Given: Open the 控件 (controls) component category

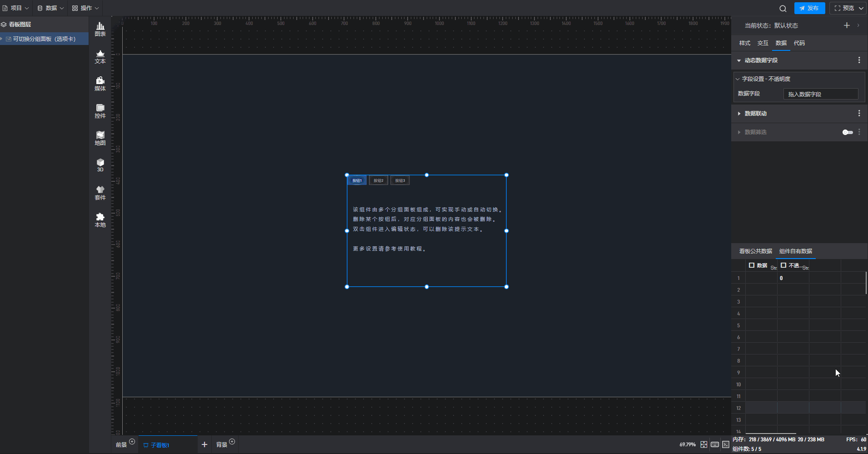Looking at the screenshot, I should pos(100,111).
